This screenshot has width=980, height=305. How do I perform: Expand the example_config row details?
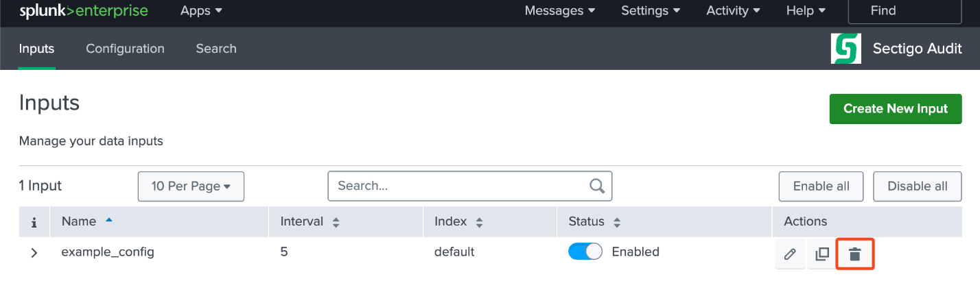coord(34,252)
